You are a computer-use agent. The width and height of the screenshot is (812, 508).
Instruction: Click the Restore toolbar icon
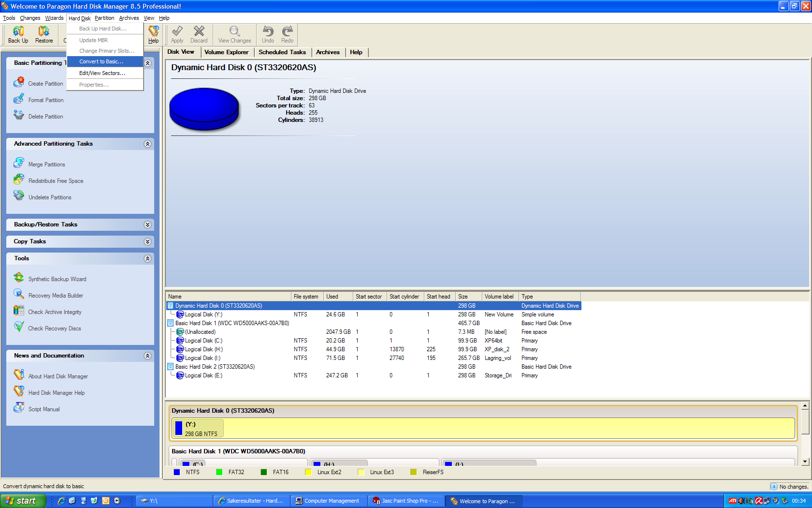coord(44,31)
